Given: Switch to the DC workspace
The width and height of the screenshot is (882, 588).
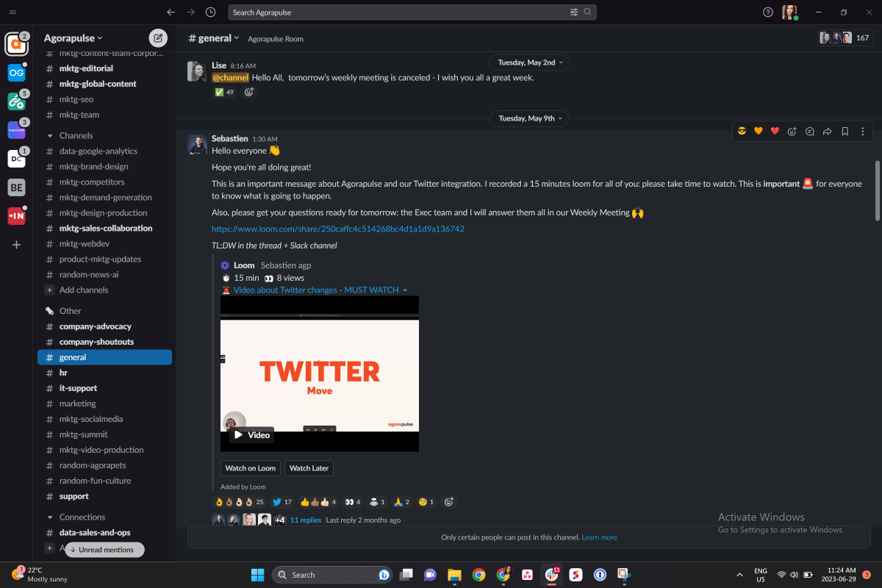Looking at the screenshot, I should coord(16,158).
